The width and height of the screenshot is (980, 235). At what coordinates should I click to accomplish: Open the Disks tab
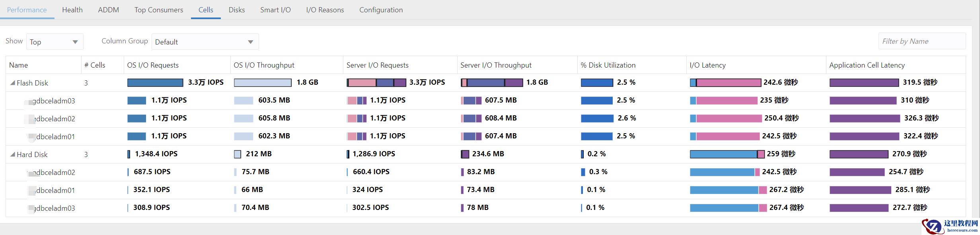click(237, 10)
